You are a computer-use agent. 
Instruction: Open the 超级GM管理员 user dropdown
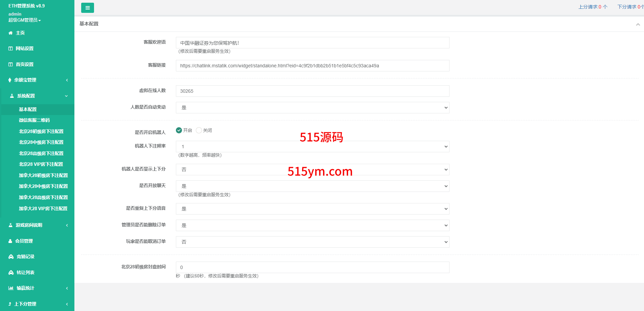coord(24,20)
